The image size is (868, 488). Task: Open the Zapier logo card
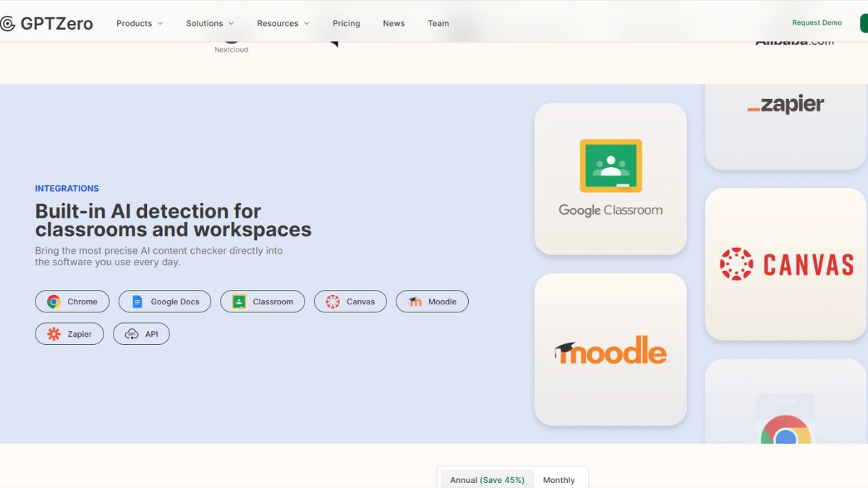coord(786,127)
